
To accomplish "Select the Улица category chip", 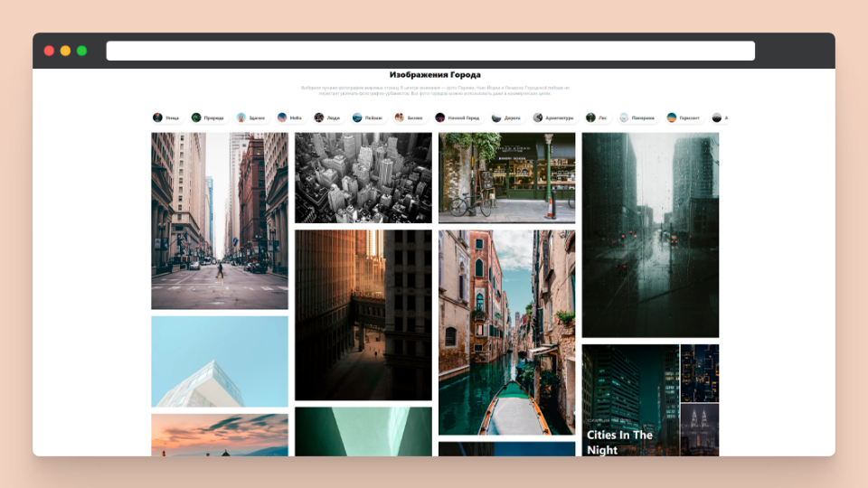I will [x=166, y=117].
